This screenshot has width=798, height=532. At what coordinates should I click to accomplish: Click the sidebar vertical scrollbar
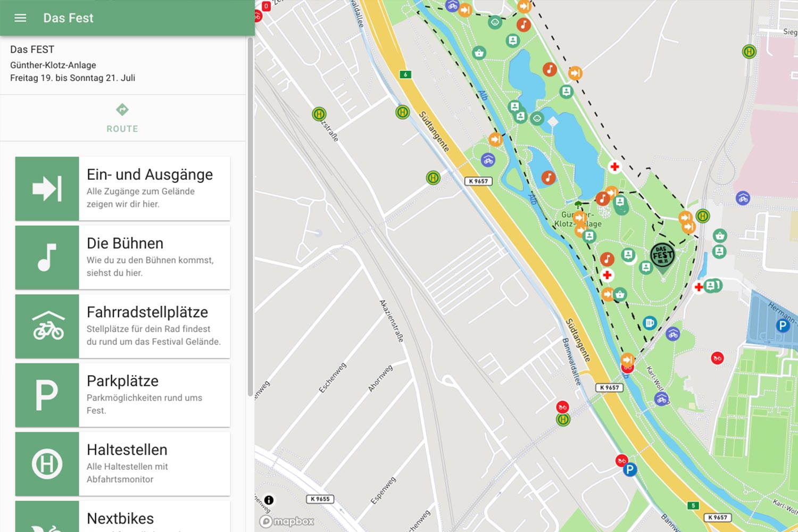point(250,217)
